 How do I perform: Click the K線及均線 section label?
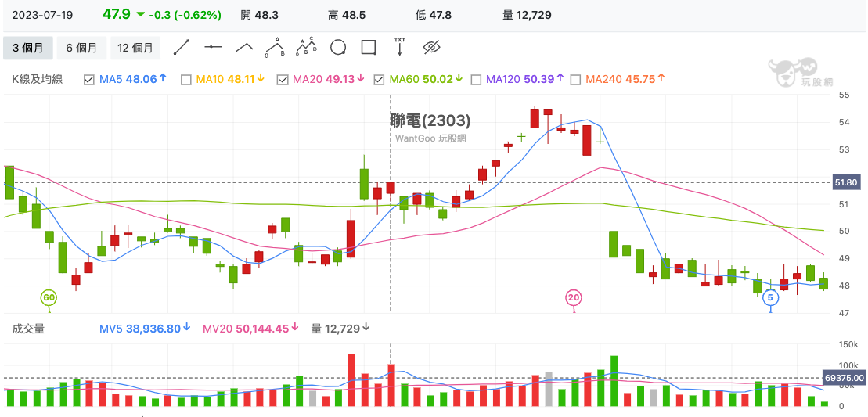[x=37, y=80]
